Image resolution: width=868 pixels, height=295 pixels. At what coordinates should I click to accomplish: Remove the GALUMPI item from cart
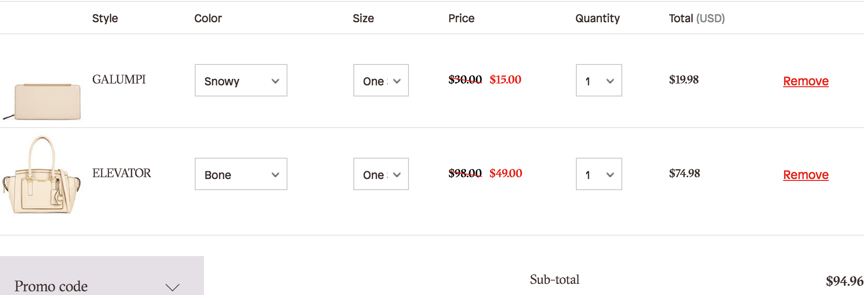[x=805, y=81]
